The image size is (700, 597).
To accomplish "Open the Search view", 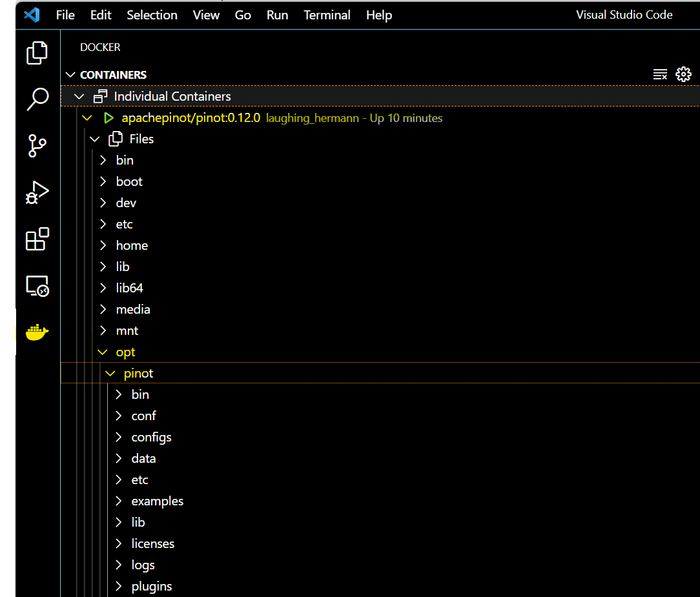I will click(x=37, y=99).
